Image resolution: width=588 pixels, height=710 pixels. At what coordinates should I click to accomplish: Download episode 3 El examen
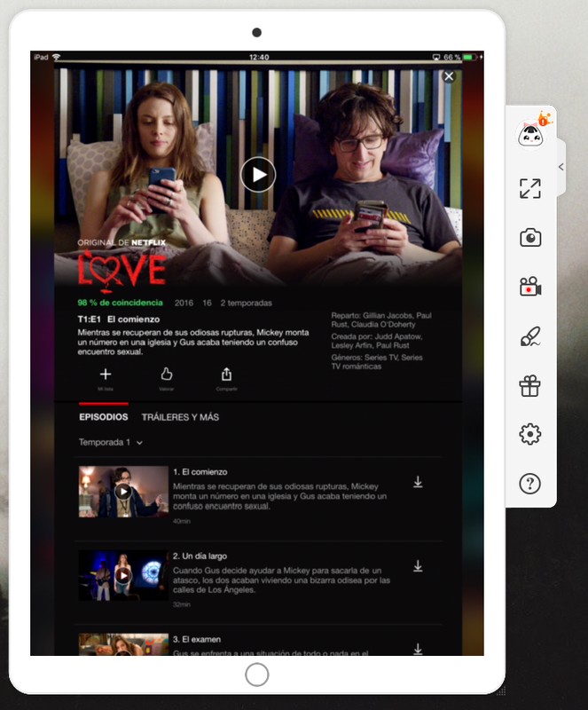click(418, 649)
